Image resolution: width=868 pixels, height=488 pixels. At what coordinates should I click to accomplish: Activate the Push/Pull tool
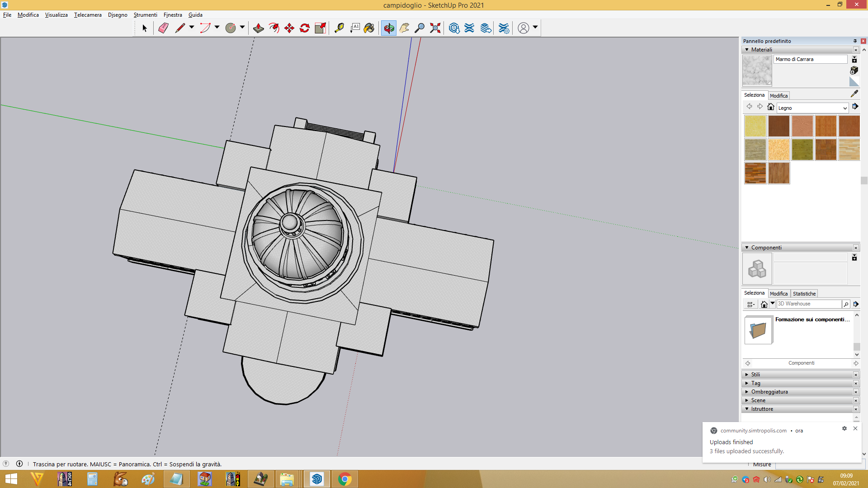259,28
